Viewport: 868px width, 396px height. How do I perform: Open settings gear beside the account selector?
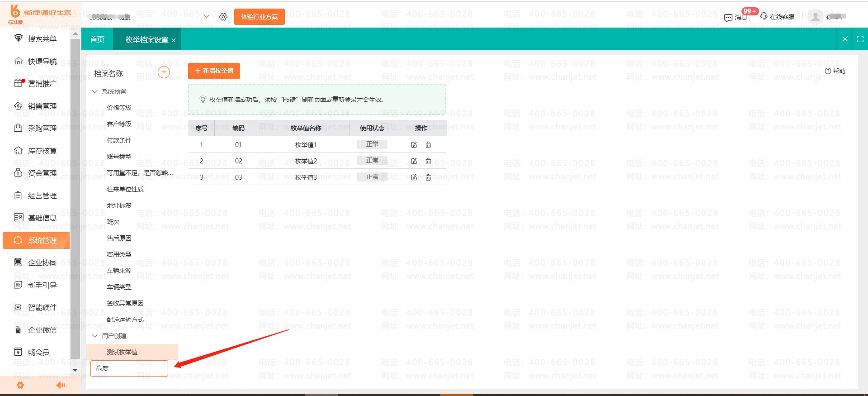(x=223, y=17)
